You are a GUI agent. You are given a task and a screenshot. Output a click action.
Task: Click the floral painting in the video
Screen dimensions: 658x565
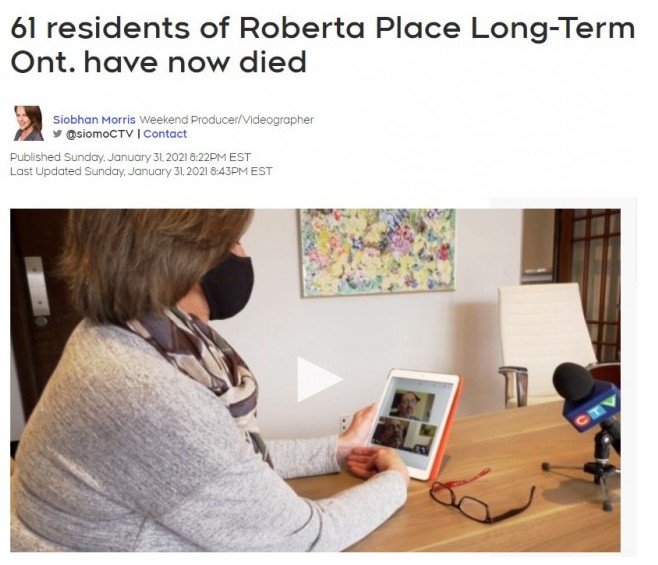[377, 252]
